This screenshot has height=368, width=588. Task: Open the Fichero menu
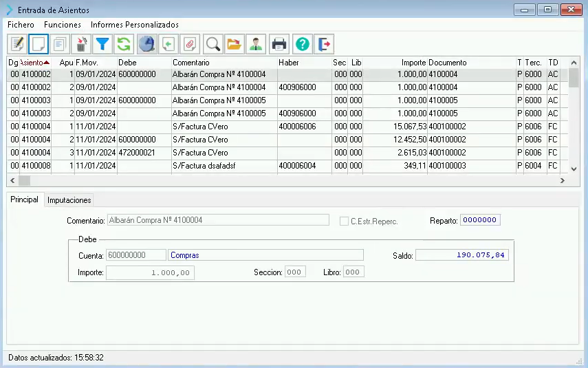[21, 25]
